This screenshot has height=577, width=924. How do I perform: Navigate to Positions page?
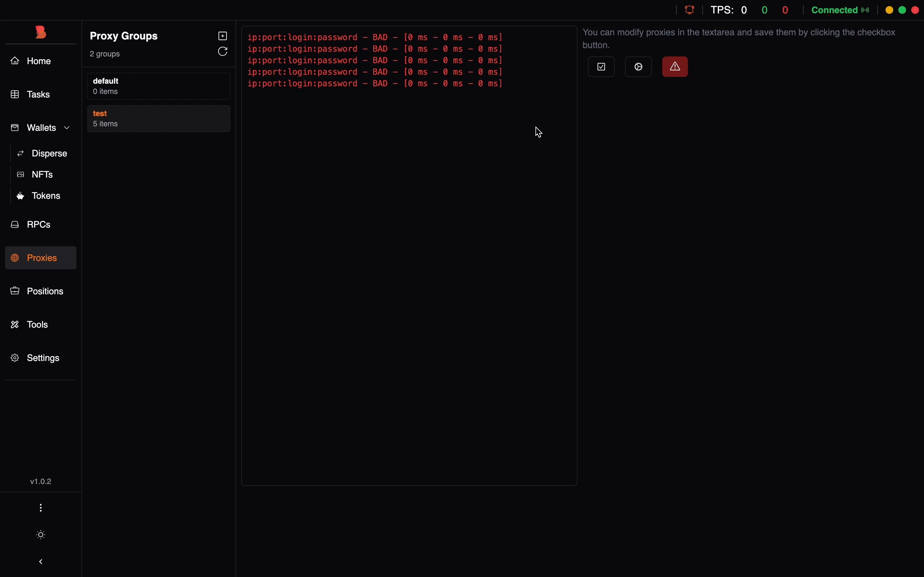point(45,292)
